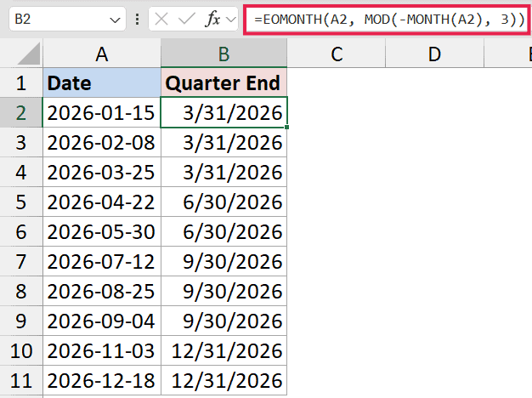Select row 7 header
This screenshot has height=398, width=532.
click(x=21, y=261)
